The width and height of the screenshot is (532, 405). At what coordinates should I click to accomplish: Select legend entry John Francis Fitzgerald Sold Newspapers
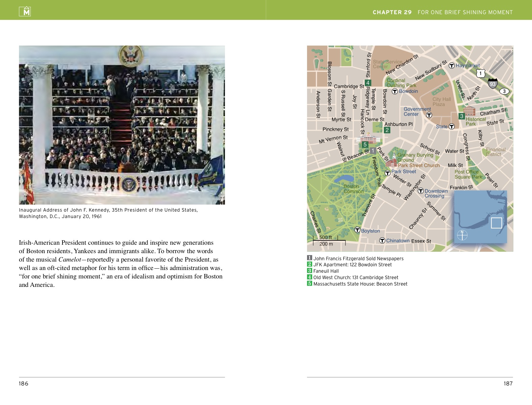355,259
